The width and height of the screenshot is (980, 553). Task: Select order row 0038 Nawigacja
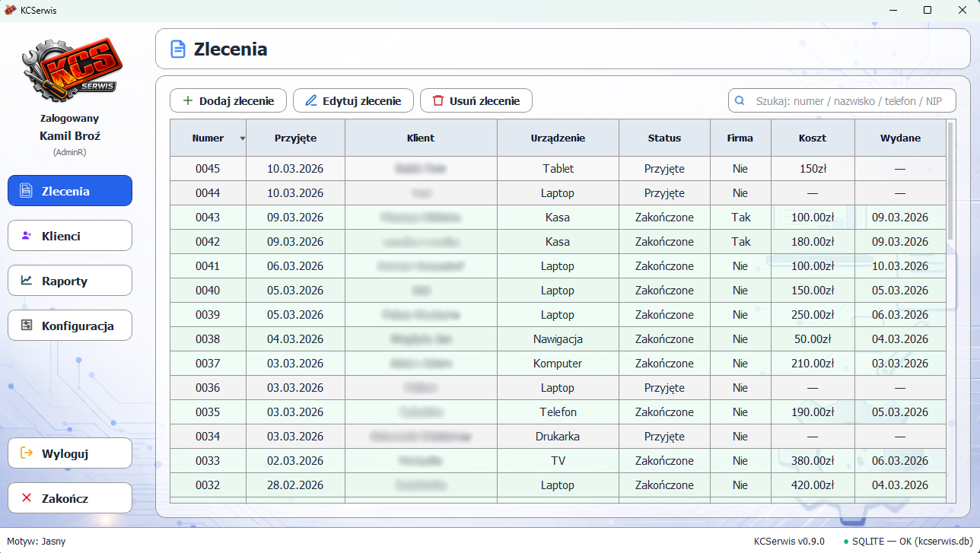click(x=558, y=339)
